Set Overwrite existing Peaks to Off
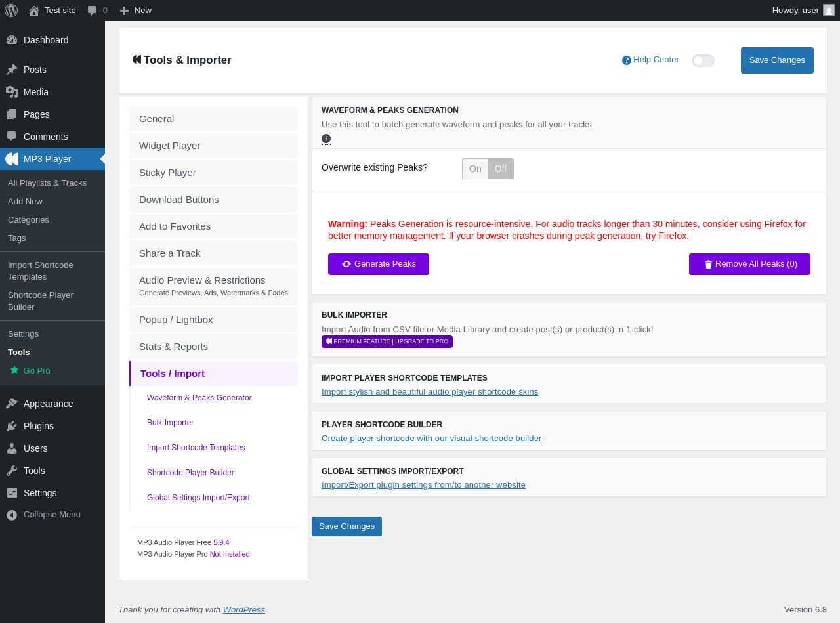 [x=501, y=169]
